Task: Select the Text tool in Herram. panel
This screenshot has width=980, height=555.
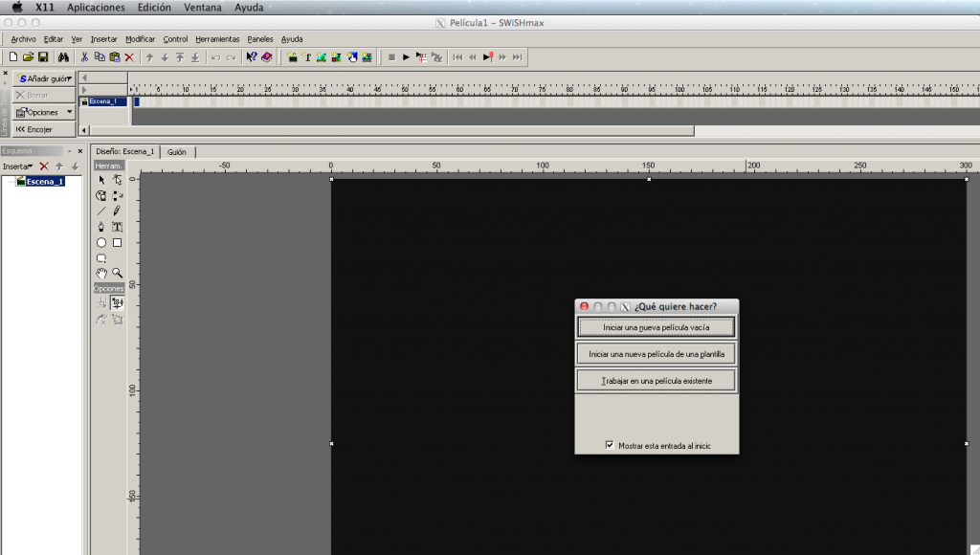Action: point(117,227)
